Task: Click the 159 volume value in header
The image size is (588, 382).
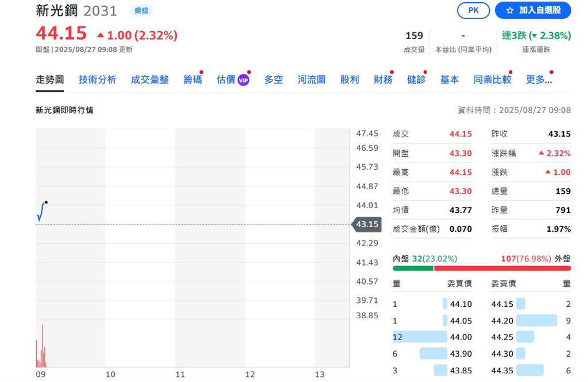Action: click(414, 36)
